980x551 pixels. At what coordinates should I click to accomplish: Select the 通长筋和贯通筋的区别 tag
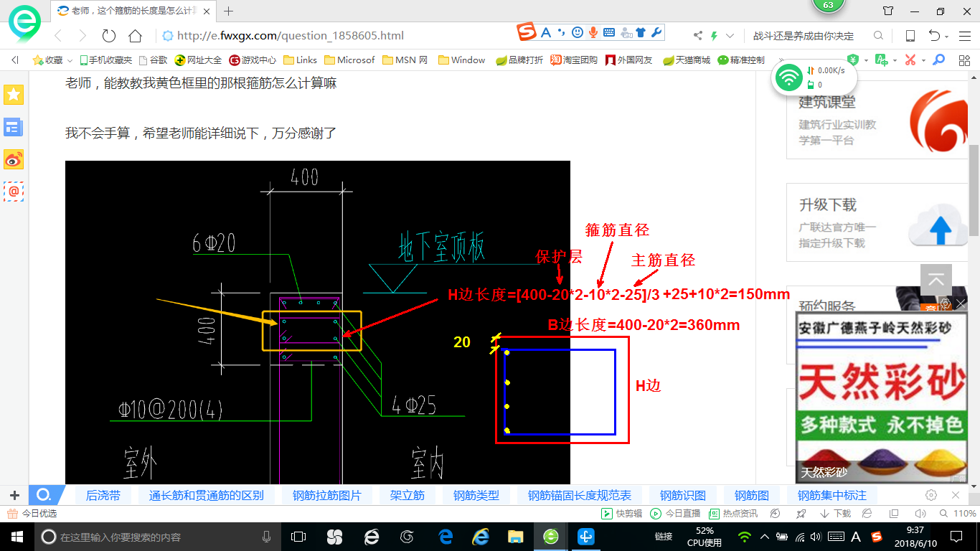point(207,495)
